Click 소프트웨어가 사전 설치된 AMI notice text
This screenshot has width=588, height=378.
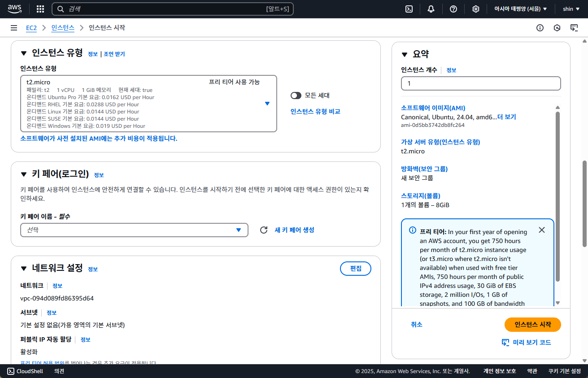(x=99, y=139)
